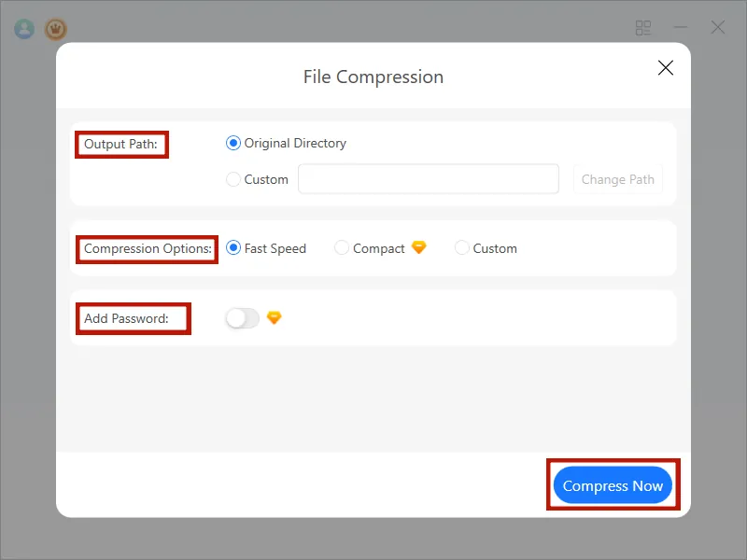Viewport: 747px width, 560px height.
Task: Click the File Compression dialog title
Action: [373, 77]
